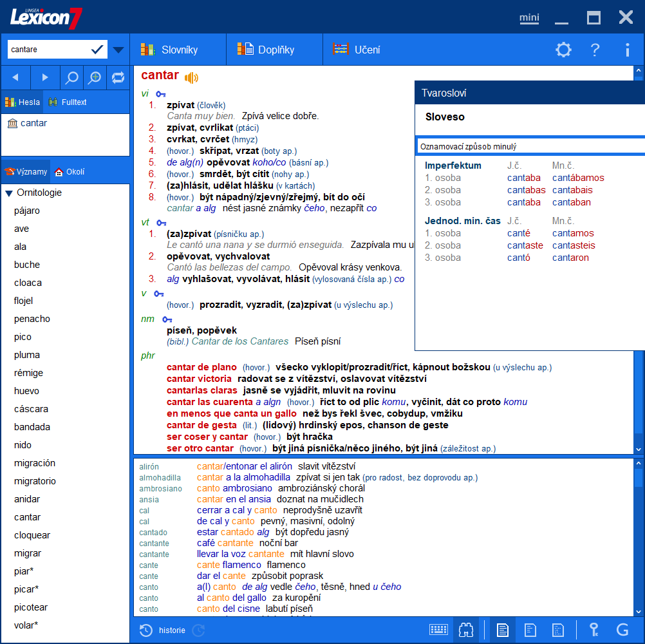Click cantar in the Ornitologie list
The width and height of the screenshot is (645, 644).
[27, 517]
